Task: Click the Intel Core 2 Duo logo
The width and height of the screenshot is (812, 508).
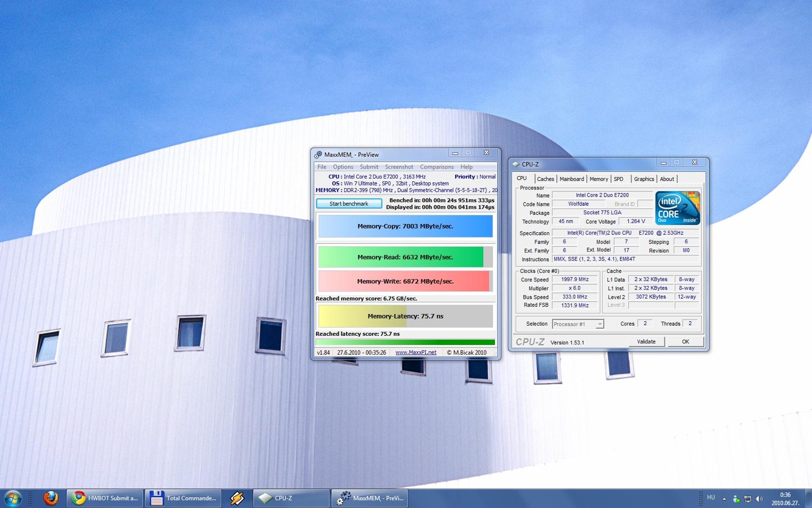Action: 678,208
